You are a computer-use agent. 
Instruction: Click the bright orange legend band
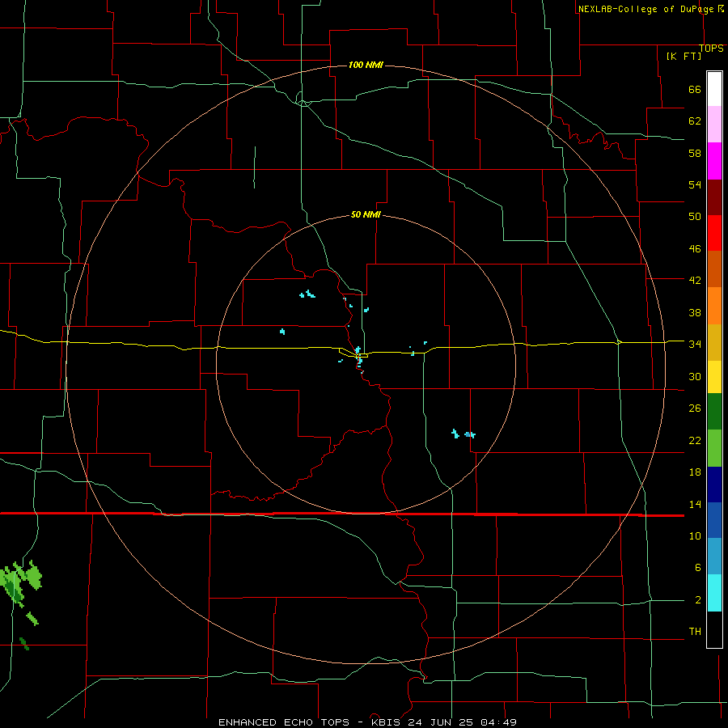(x=714, y=306)
